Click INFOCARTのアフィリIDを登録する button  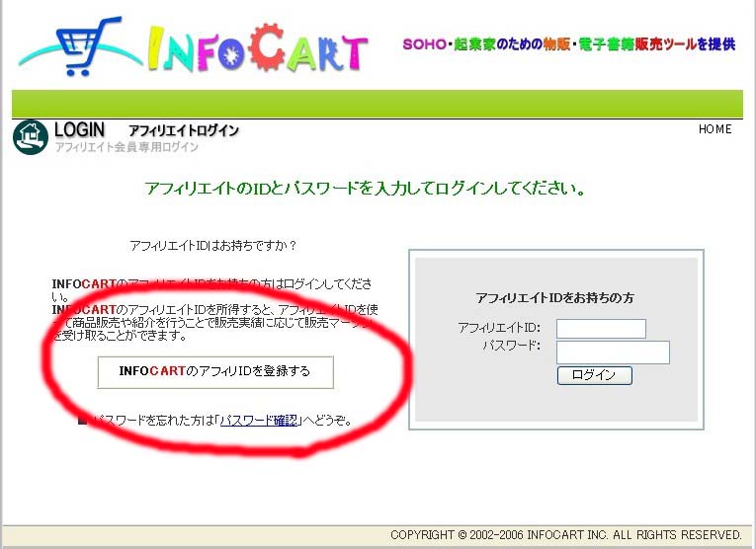pyautogui.click(x=215, y=372)
